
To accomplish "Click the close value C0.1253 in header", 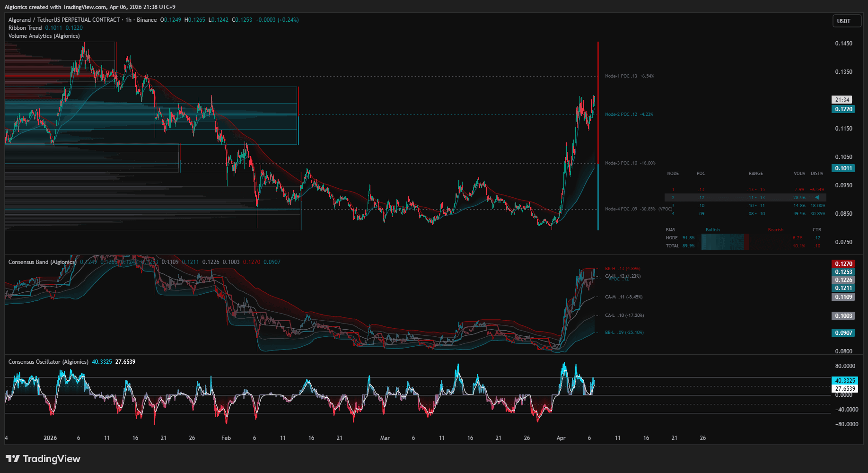I will click(x=242, y=20).
